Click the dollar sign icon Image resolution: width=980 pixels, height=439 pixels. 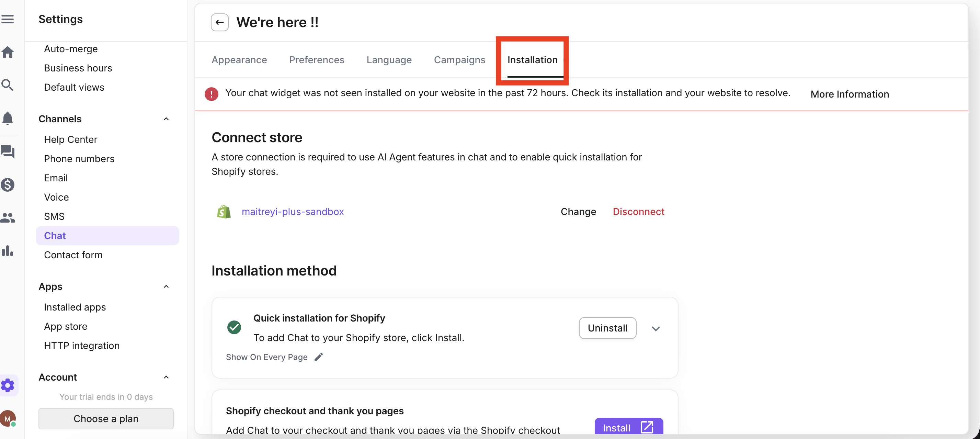pos(8,185)
